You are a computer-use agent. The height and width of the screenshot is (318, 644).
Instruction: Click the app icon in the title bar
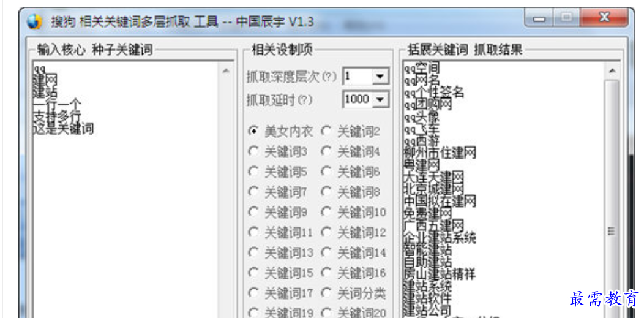pyautogui.click(x=34, y=21)
